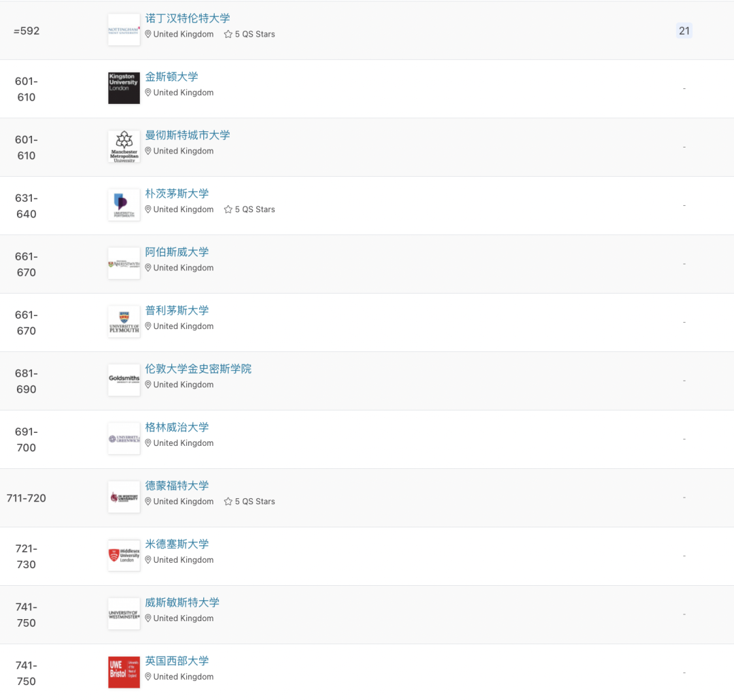Click the star icon in 朴茨茅斯大学 row
This screenshot has width=734, height=700.
[x=228, y=209]
